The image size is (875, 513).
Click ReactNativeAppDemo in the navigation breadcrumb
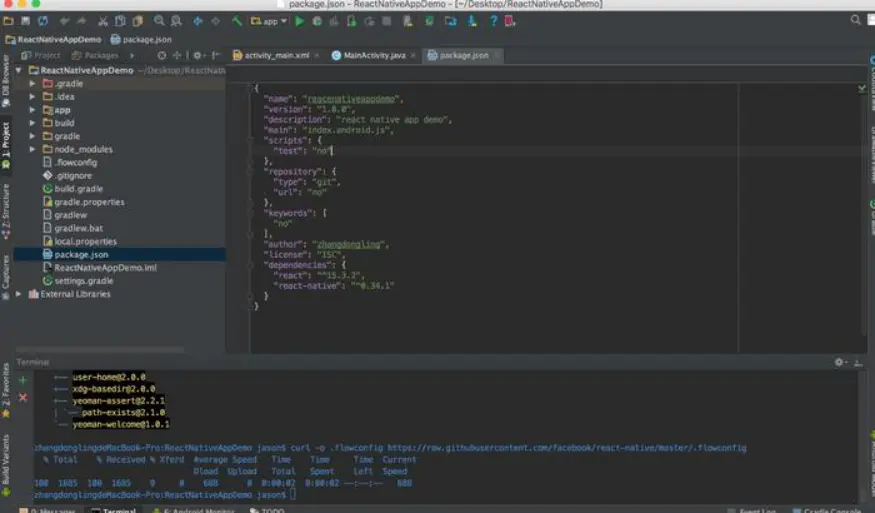54,40
